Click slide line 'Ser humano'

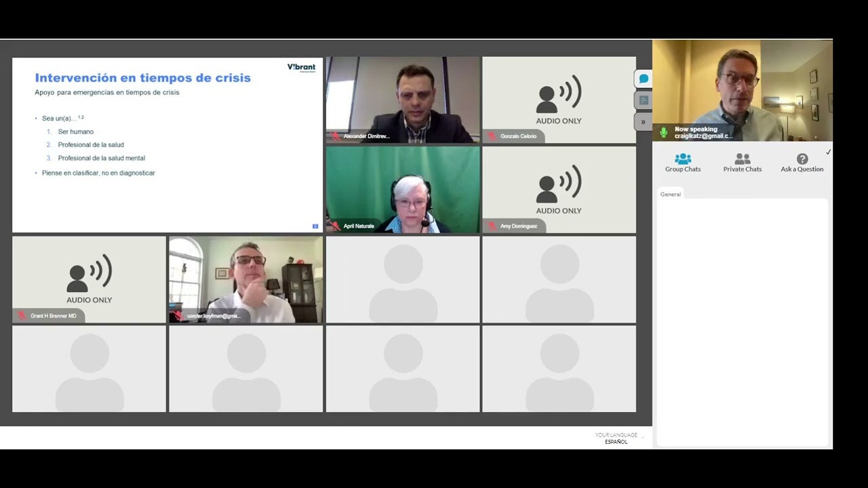point(76,131)
